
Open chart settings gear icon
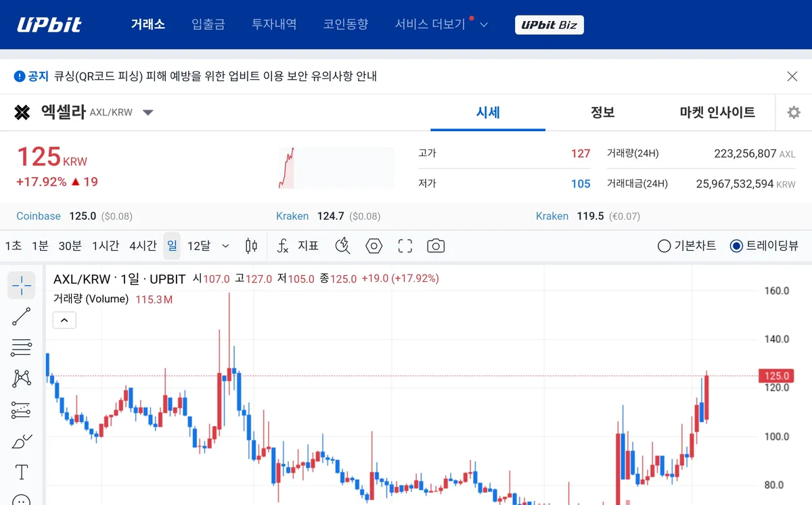pyautogui.click(x=794, y=112)
